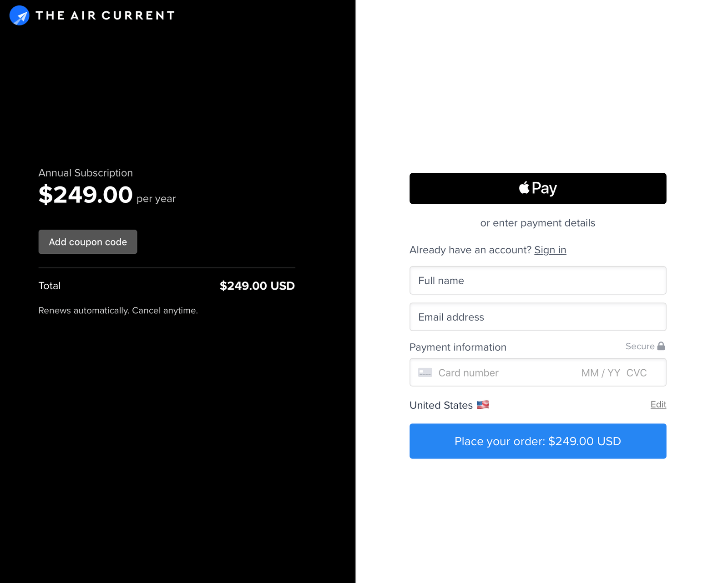Select the Annual Subscription plan
728x583 pixels.
coord(85,173)
